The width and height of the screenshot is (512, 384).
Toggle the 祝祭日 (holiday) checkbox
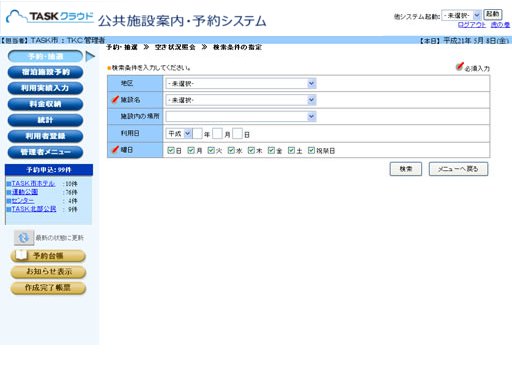click(x=311, y=150)
